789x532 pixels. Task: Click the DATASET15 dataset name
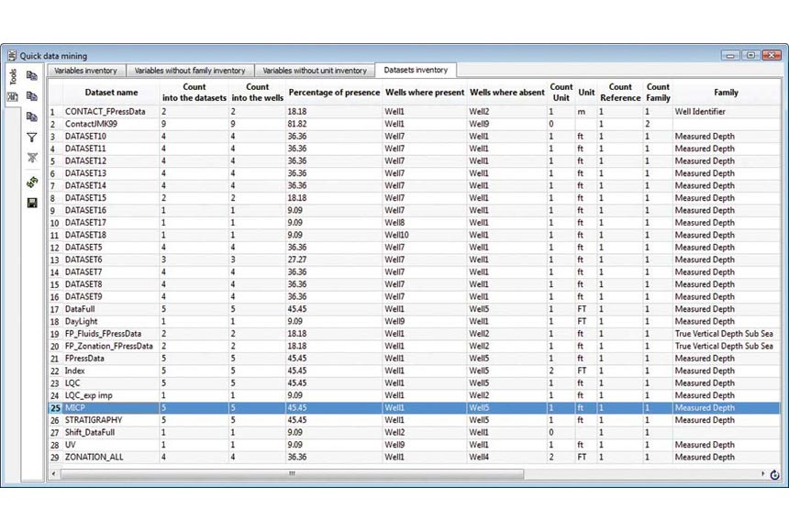85,198
